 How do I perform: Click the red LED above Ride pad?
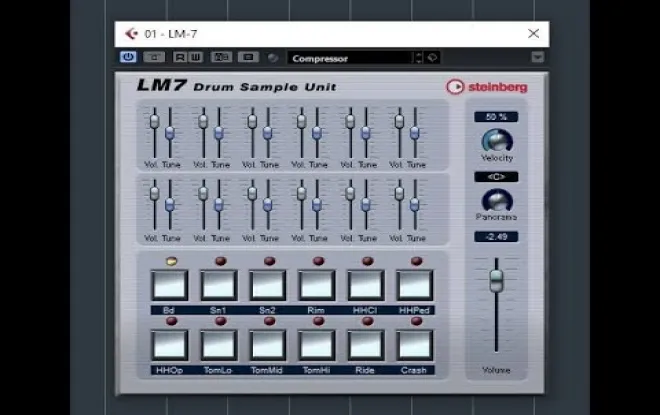click(367, 321)
